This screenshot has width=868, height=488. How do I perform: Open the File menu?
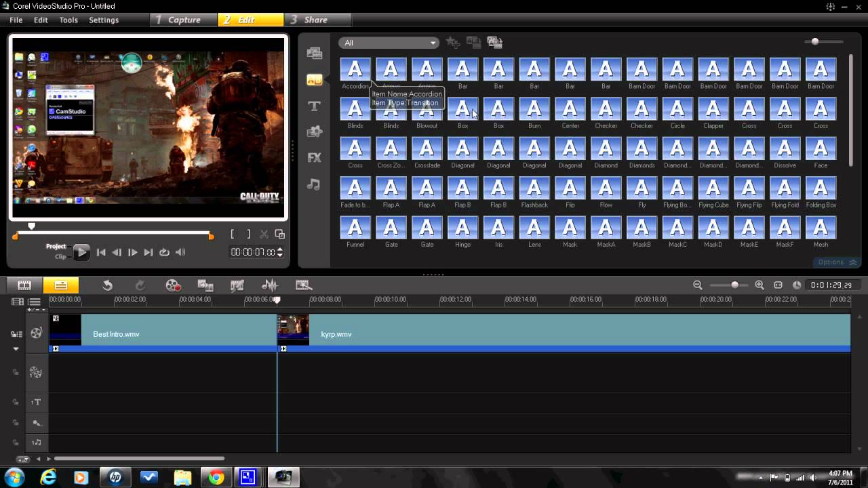[x=16, y=20]
